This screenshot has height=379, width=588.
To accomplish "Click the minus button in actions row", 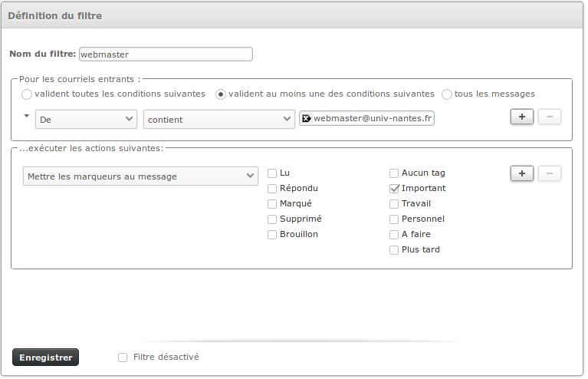I will click(549, 173).
